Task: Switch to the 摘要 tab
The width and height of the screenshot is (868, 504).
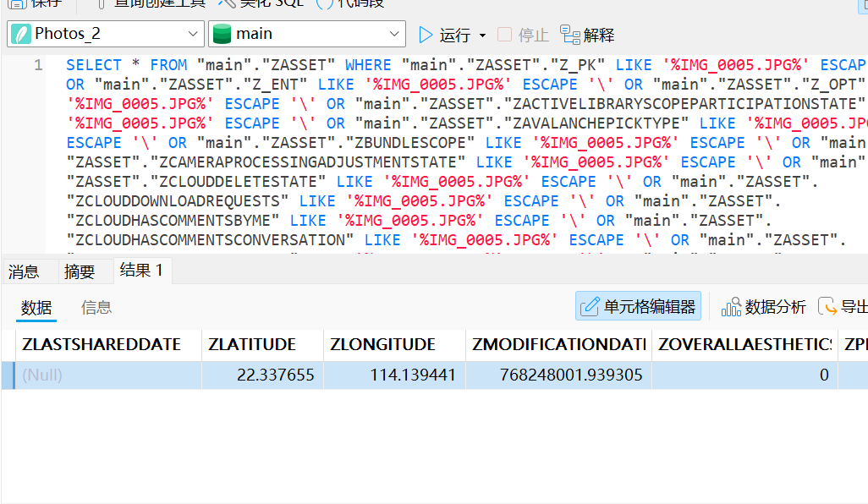Action: [x=80, y=271]
